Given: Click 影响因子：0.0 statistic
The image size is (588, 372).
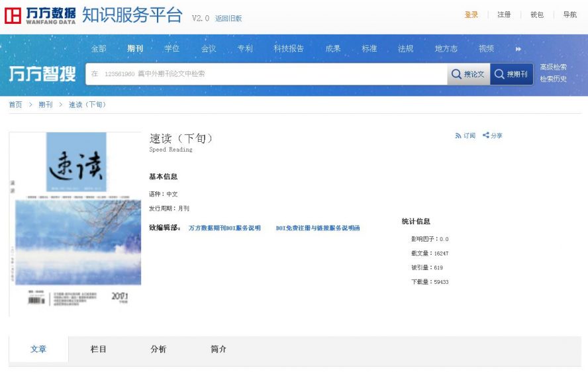Looking at the screenshot, I should (430, 239).
